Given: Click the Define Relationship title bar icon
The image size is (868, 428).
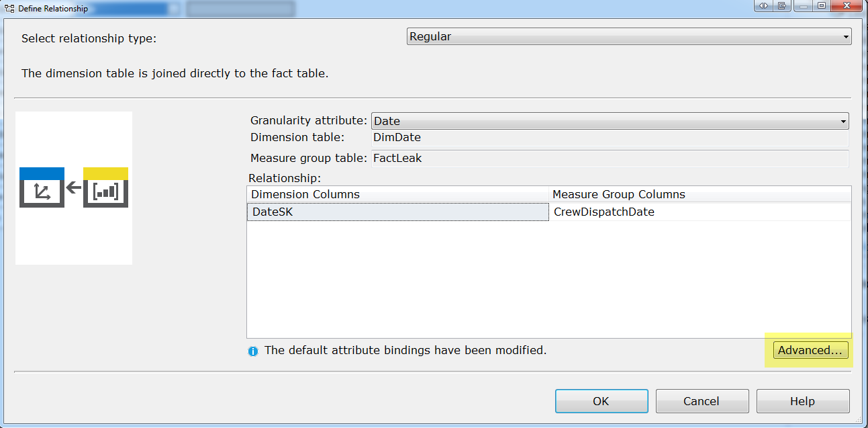Looking at the screenshot, I should tap(9, 9).
